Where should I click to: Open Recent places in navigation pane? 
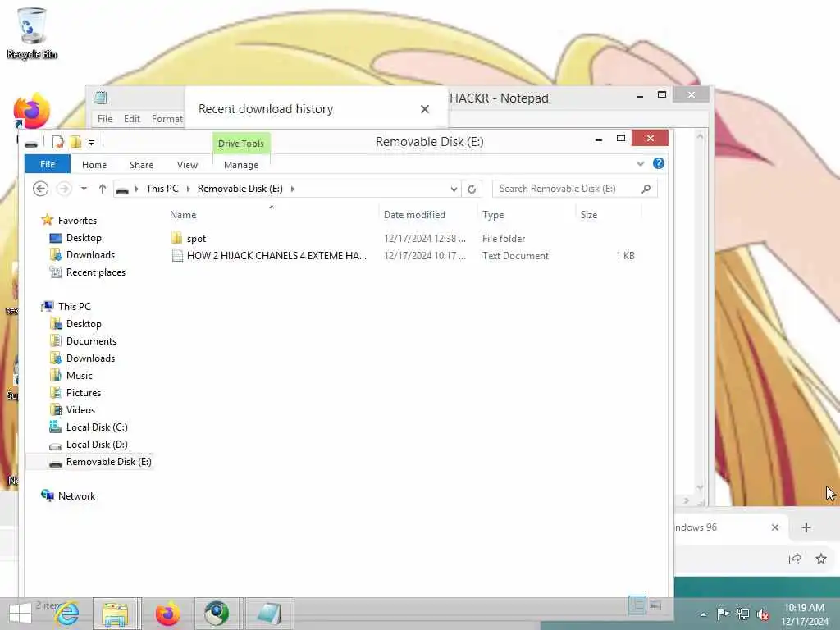click(95, 272)
